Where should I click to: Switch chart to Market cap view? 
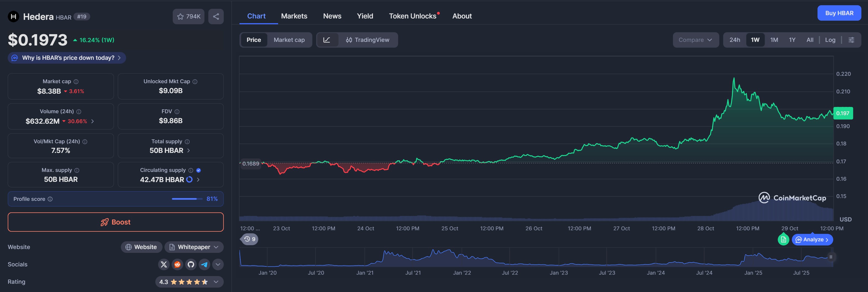pyautogui.click(x=289, y=40)
